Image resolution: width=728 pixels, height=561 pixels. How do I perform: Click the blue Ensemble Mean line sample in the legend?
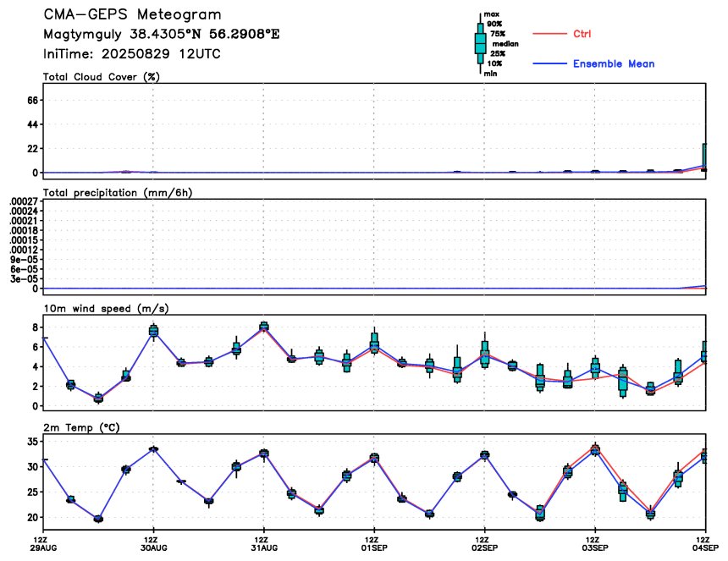tap(549, 63)
